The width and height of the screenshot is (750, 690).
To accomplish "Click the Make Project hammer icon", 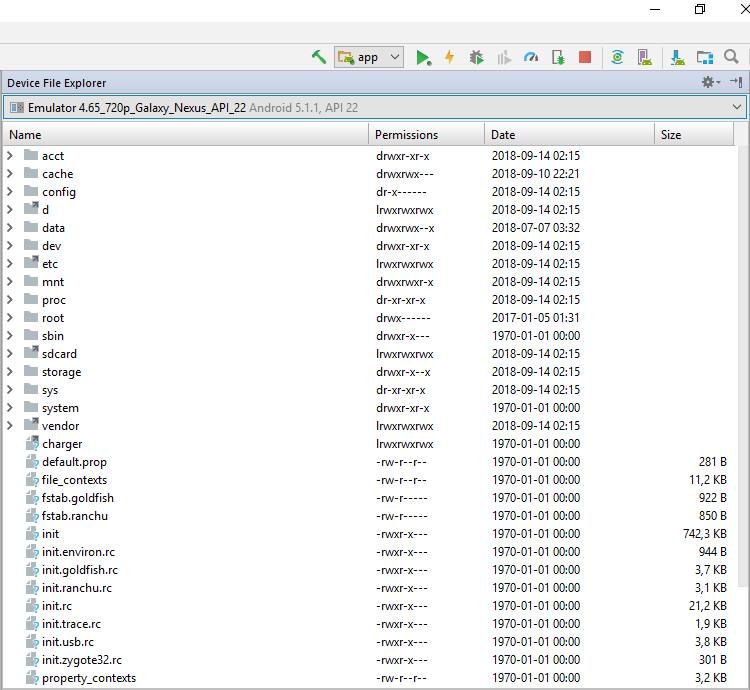I will coord(319,57).
